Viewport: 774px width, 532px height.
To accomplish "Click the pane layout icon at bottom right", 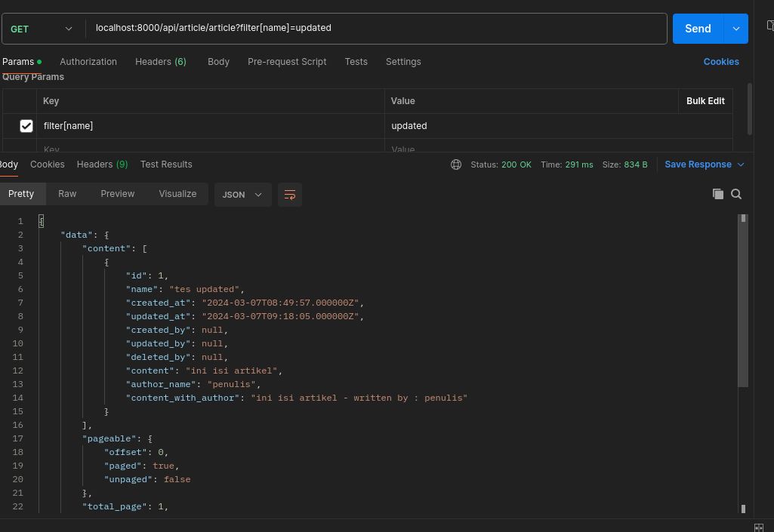I will (x=758, y=527).
